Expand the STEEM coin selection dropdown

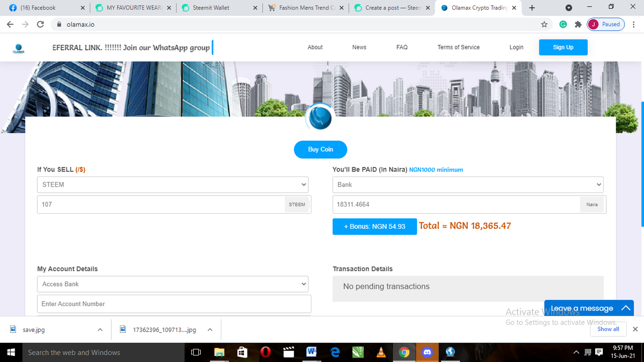pos(173,185)
